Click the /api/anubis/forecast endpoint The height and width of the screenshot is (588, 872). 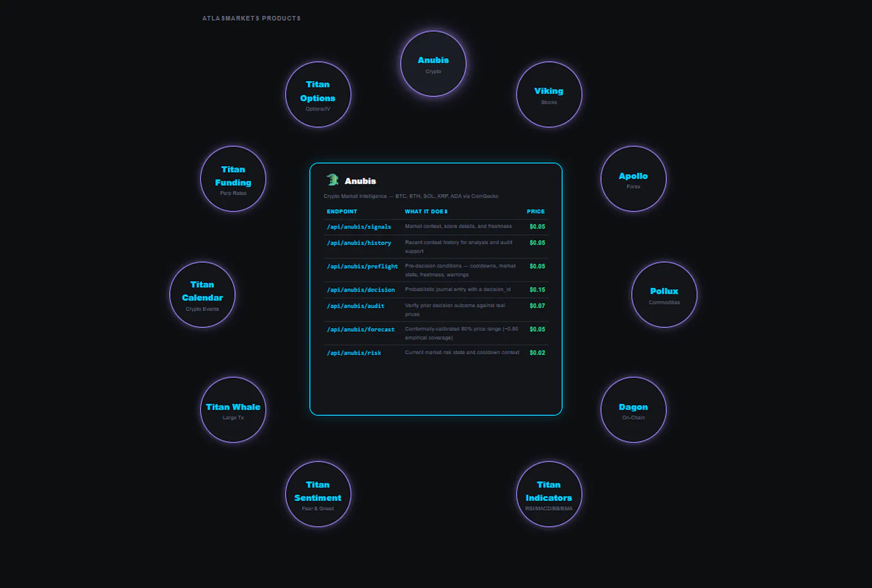pos(360,330)
